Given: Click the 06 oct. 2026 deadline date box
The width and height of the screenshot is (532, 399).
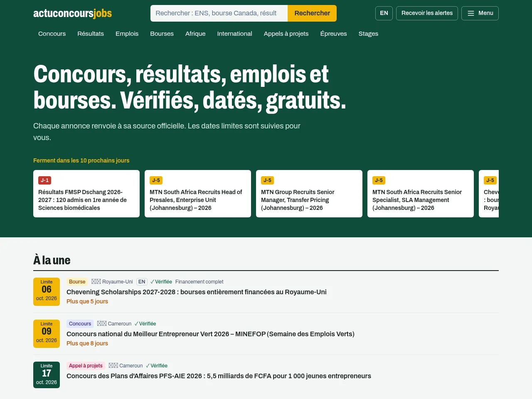Looking at the screenshot, I should (x=47, y=292).
